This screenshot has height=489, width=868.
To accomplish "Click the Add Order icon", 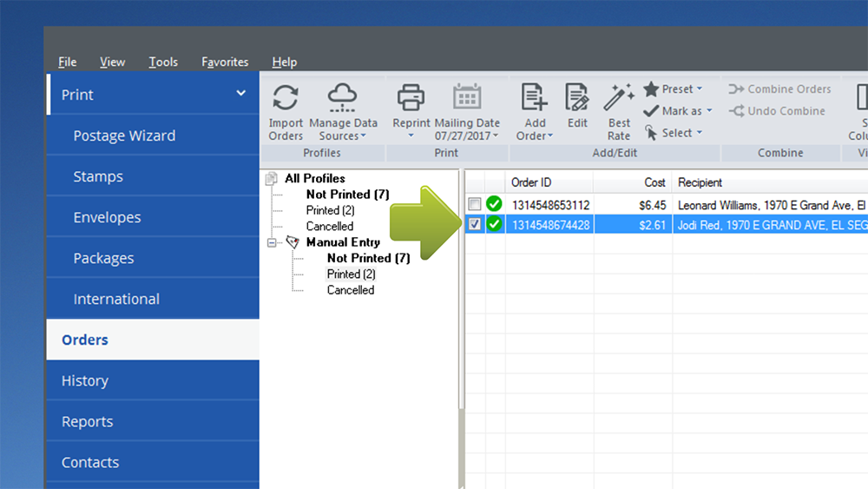I will pos(535,98).
